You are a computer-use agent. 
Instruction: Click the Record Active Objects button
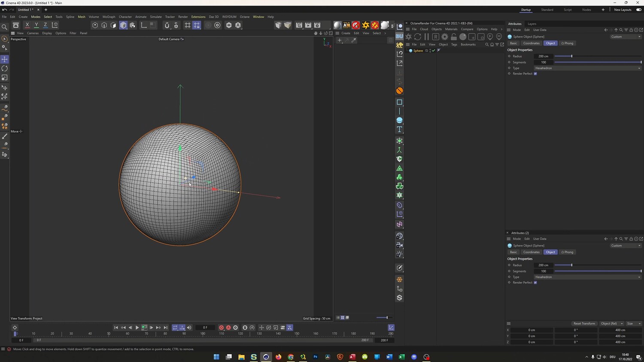pos(221,328)
